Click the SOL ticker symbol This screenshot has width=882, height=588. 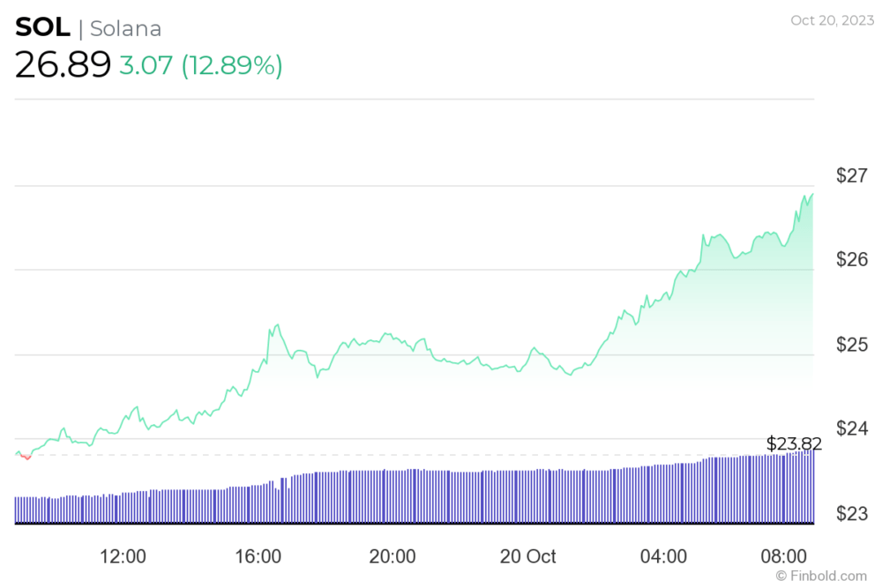click(x=42, y=27)
